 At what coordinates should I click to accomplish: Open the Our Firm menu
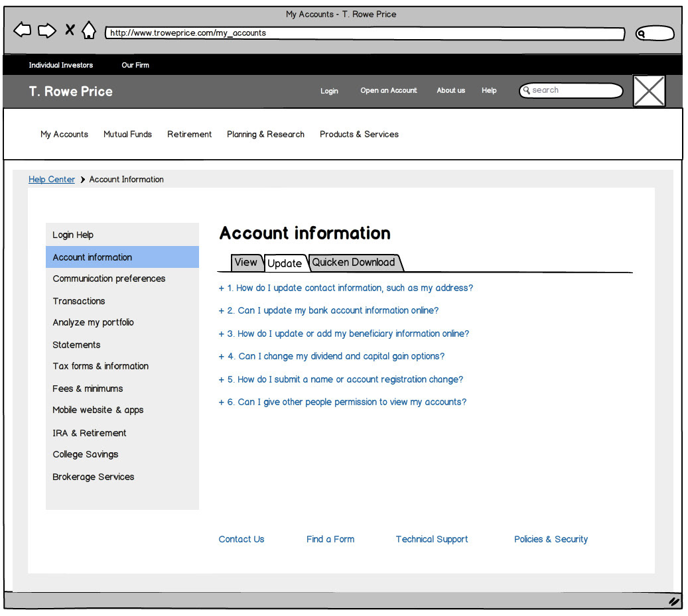pyautogui.click(x=135, y=66)
